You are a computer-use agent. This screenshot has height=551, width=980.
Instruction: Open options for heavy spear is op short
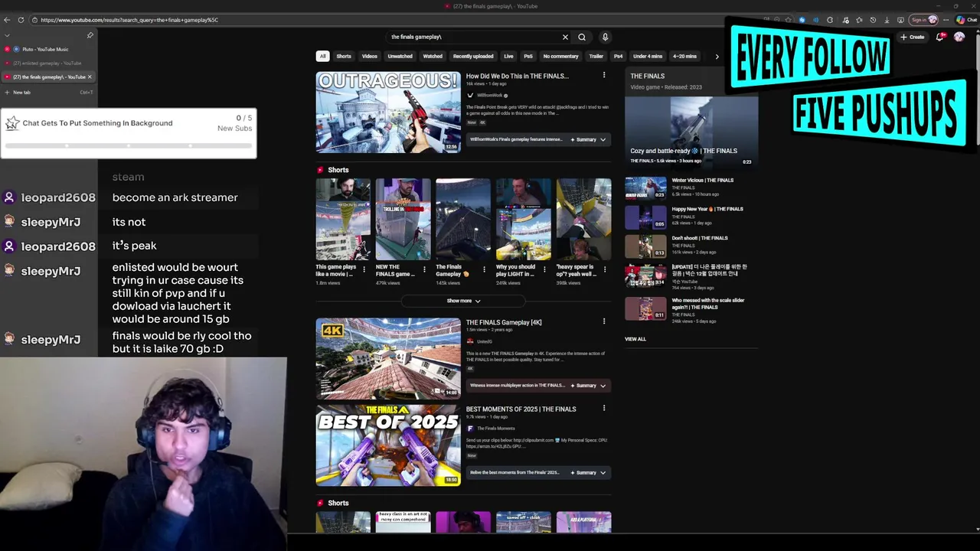coord(605,270)
